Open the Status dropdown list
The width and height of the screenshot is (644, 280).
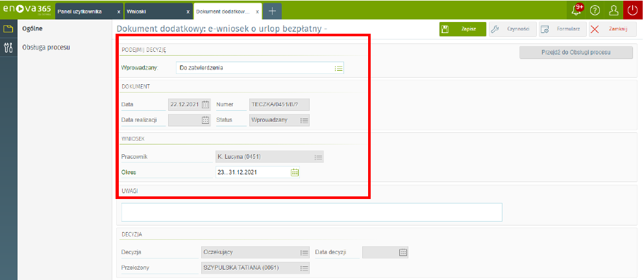[304, 120]
